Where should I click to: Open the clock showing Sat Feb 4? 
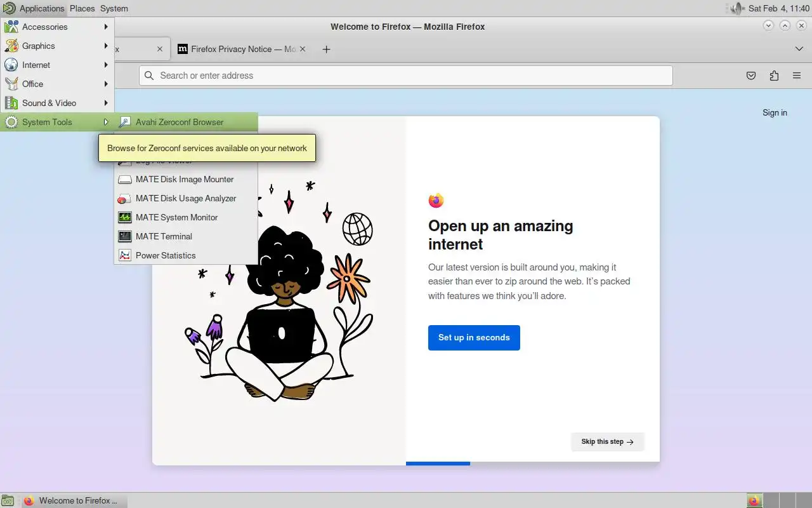pos(778,8)
